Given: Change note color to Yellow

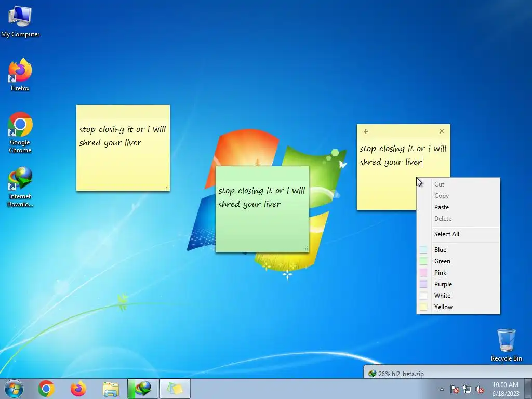Looking at the screenshot, I should point(458,307).
